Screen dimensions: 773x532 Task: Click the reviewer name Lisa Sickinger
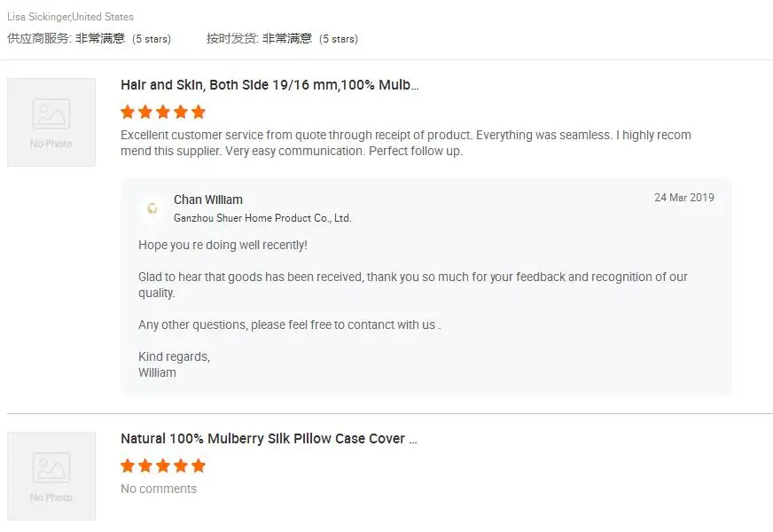click(x=39, y=17)
